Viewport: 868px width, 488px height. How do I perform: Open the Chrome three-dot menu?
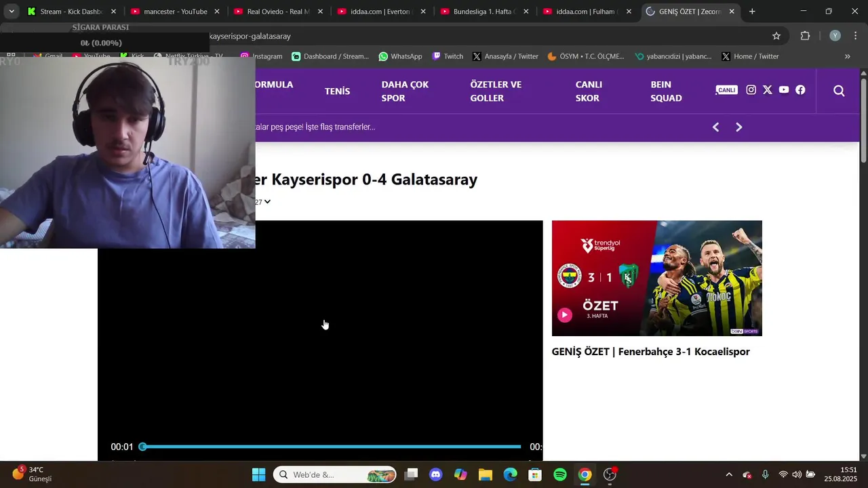coord(854,36)
